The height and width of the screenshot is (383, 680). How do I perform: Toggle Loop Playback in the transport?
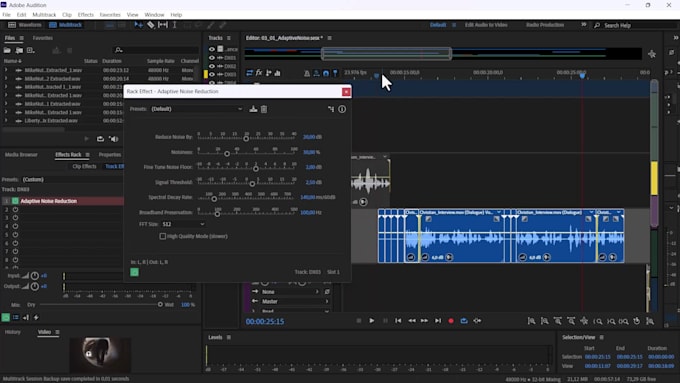point(464,321)
